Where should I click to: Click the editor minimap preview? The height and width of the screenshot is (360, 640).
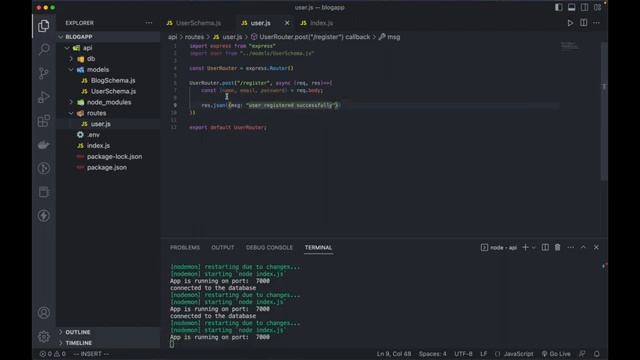[569, 46]
